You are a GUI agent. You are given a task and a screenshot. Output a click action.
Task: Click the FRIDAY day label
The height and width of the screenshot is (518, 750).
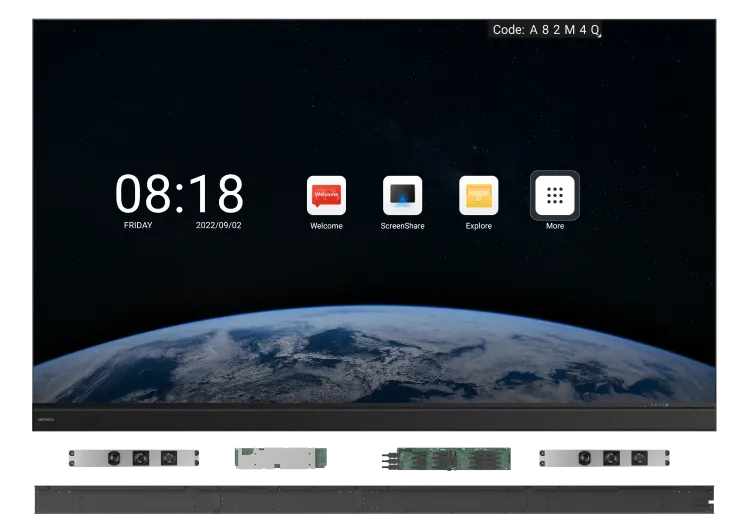tap(138, 225)
